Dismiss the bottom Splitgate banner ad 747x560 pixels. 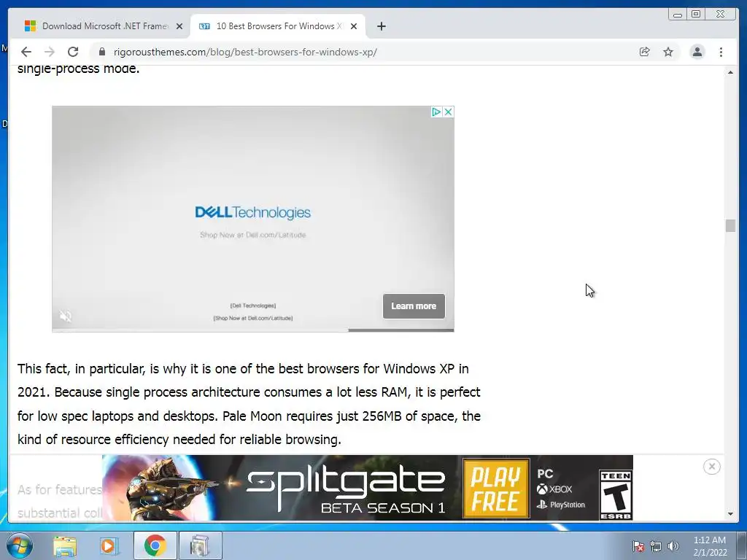coord(712,467)
